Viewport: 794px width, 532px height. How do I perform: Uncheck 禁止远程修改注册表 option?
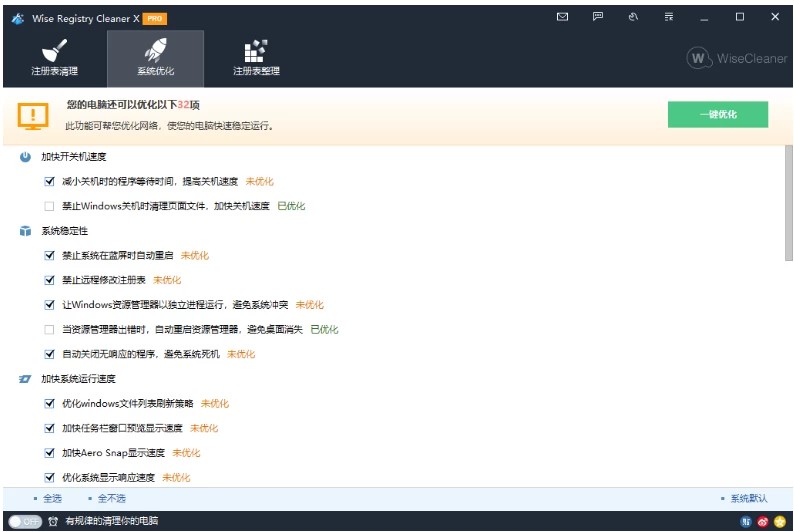pos(50,280)
